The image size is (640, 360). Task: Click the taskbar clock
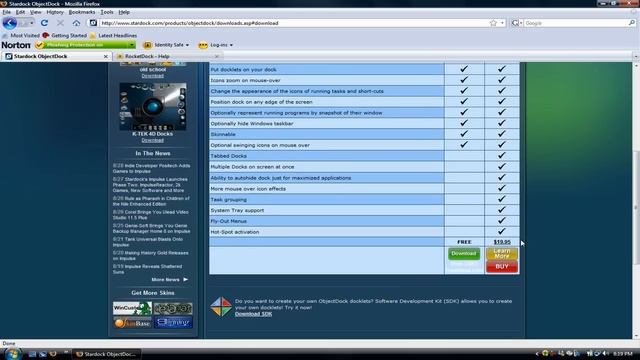(x=623, y=353)
